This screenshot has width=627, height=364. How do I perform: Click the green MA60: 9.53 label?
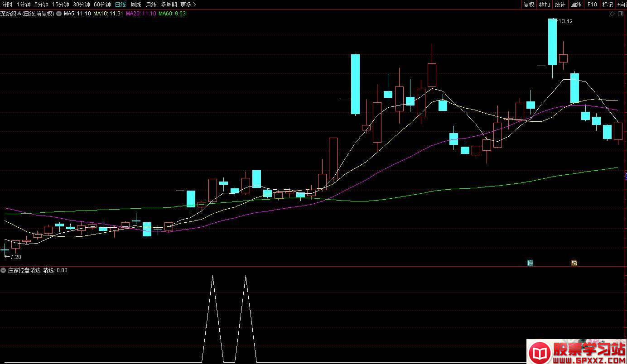172,14
